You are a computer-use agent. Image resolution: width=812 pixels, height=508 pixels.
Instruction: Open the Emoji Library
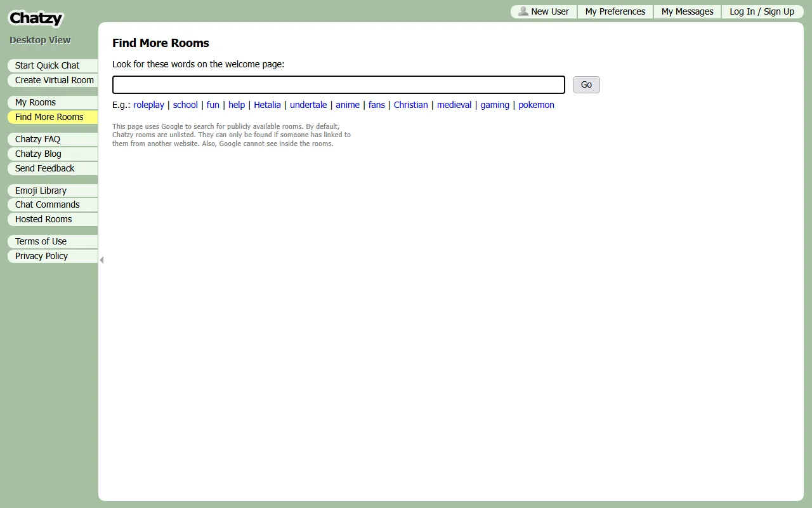41,190
